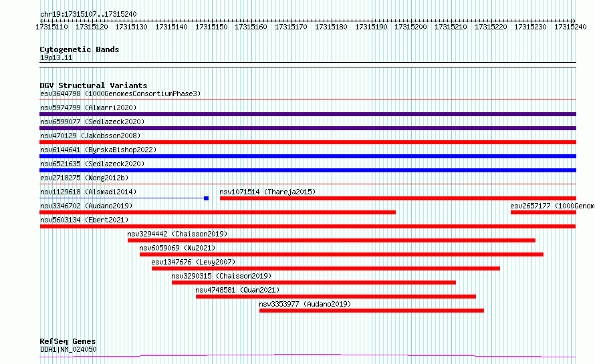Screen dimensions: 595x364
Task: Open variant nsv6599077 (Sedlazeck2020)
Action: click(92, 122)
